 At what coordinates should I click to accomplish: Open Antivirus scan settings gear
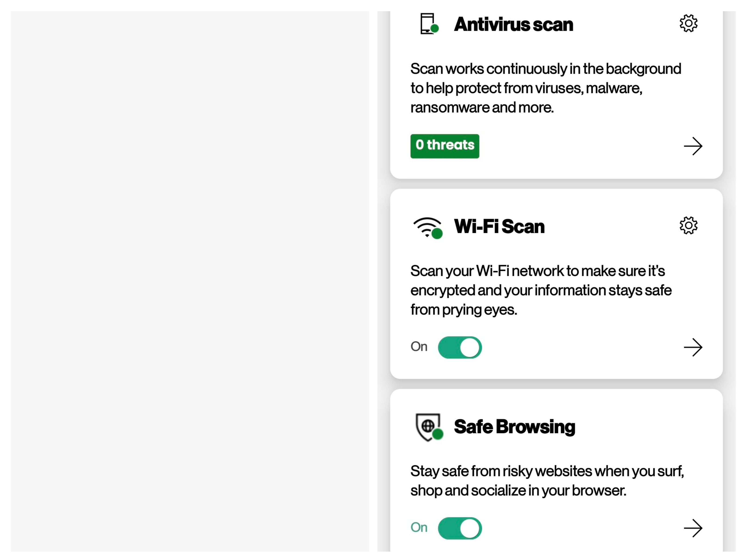[688, 24]
